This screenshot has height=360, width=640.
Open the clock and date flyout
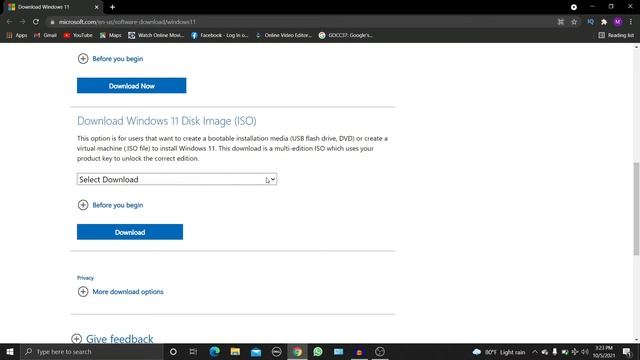[x=604, y=352]
